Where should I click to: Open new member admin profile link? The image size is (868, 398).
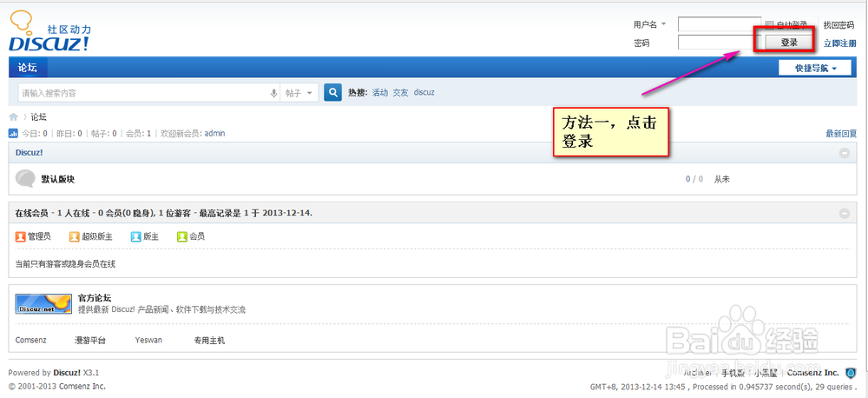[x=214, y=134]
